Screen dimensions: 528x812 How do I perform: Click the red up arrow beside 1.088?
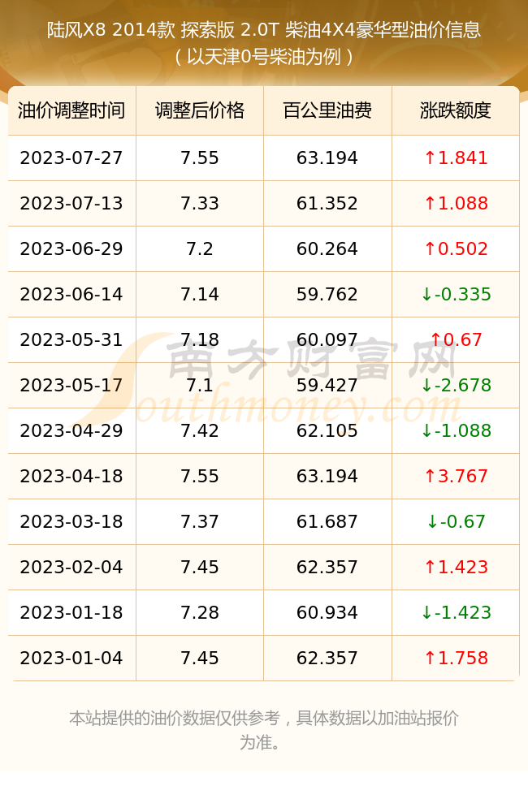coord(430,203)
